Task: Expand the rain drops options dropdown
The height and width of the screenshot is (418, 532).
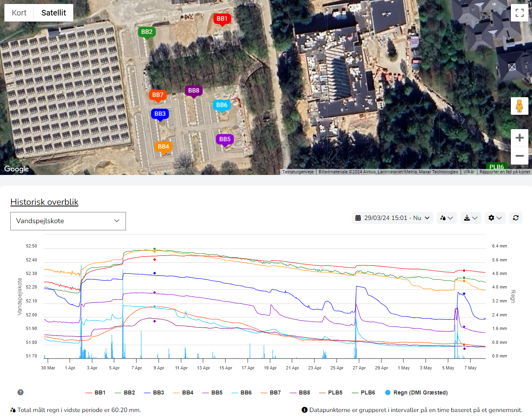Action: coord(447,218)
